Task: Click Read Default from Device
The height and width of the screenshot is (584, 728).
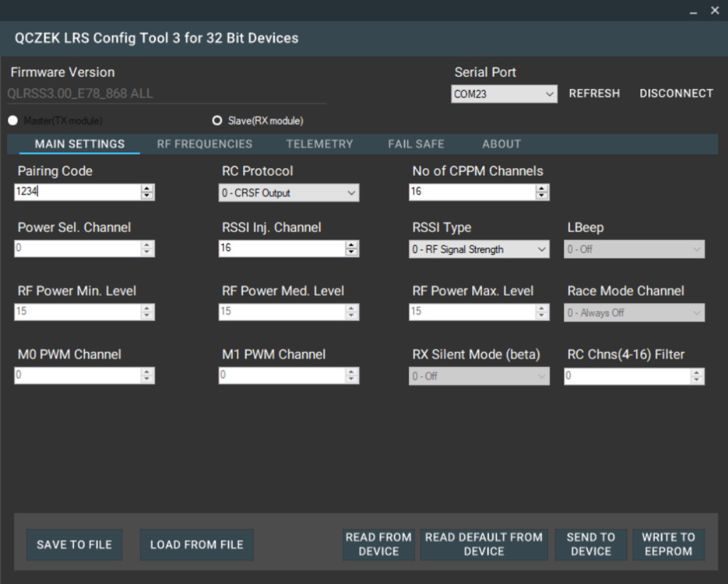Action: [483, 544]
